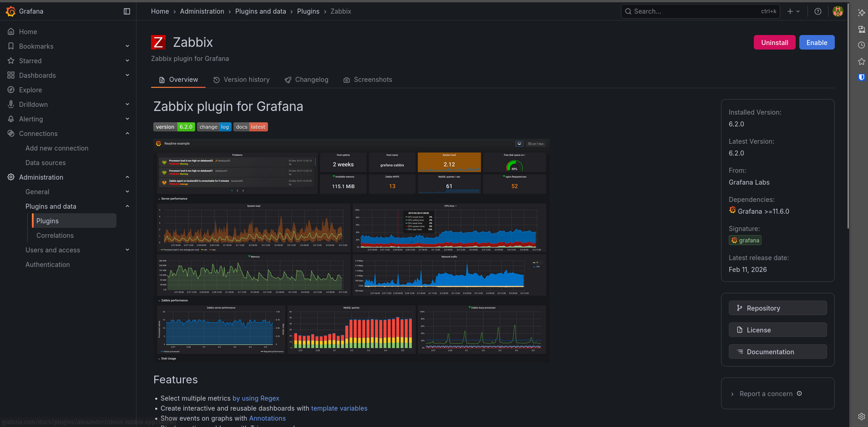Click the Uninstall button
868x427 pixels.
[x=774, y=42]
